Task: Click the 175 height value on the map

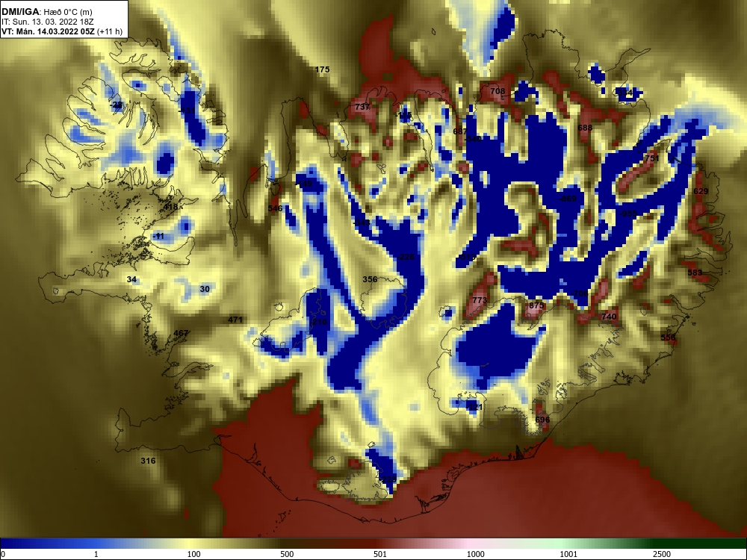Action: click(x=323, y=69)
